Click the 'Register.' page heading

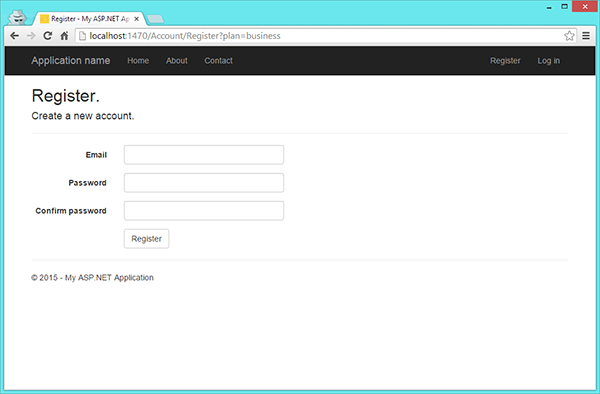click(x=65, y=96)
